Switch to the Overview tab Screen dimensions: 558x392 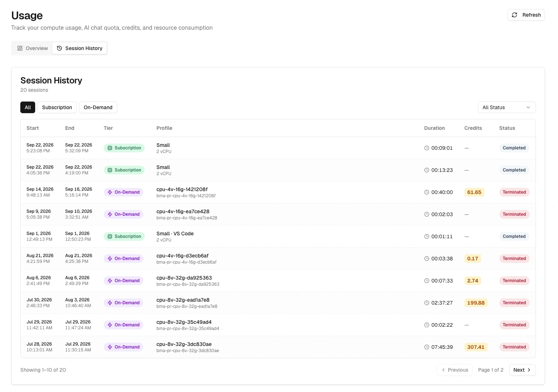33,48
